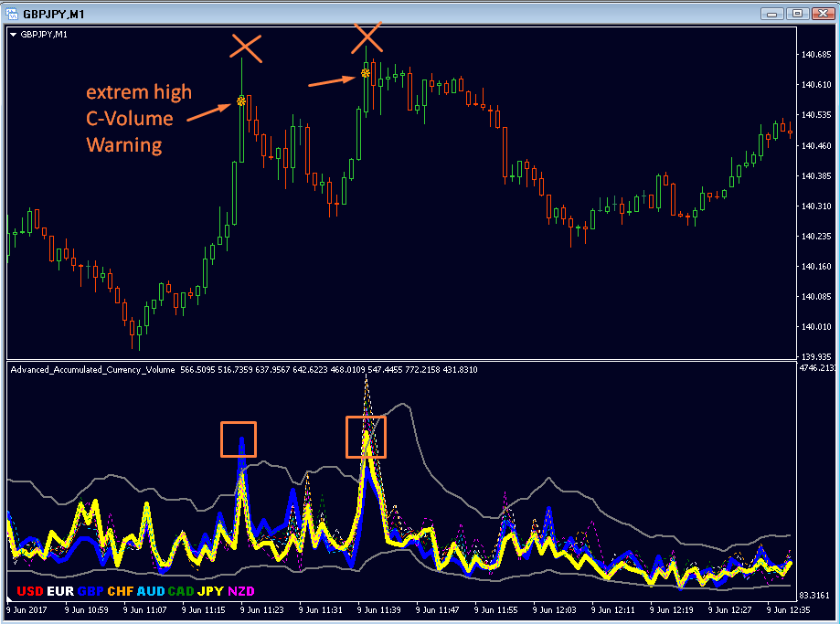Click the 9 Jun 12:35 time label
The image size is (840, 624).
[x=789, y=609]
